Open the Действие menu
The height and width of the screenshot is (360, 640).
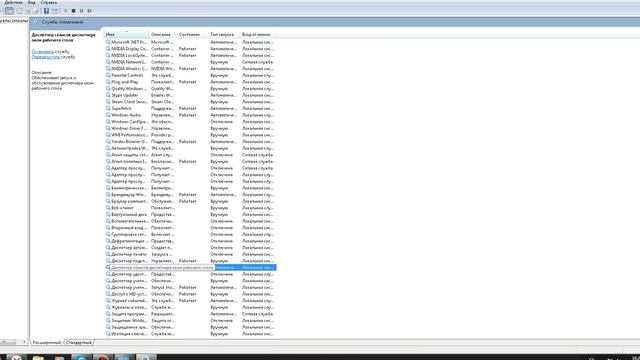(x=13, y=2)
